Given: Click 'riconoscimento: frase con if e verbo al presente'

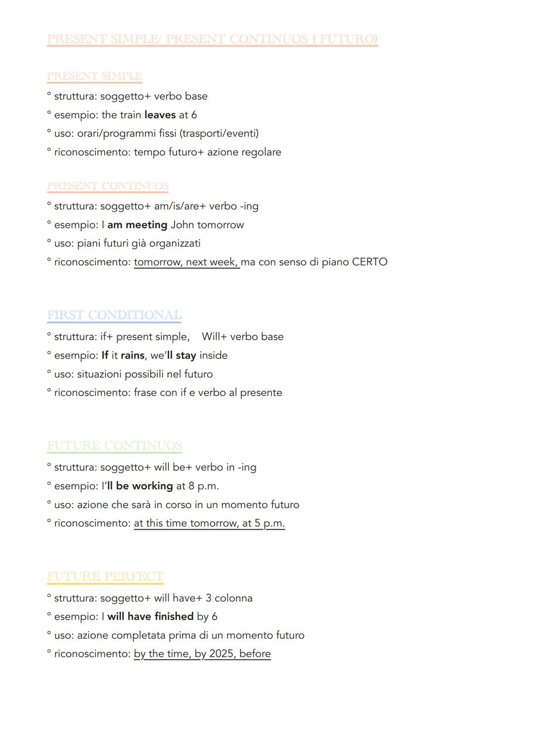Looking at the screenshot, I should tap(168, 393).
